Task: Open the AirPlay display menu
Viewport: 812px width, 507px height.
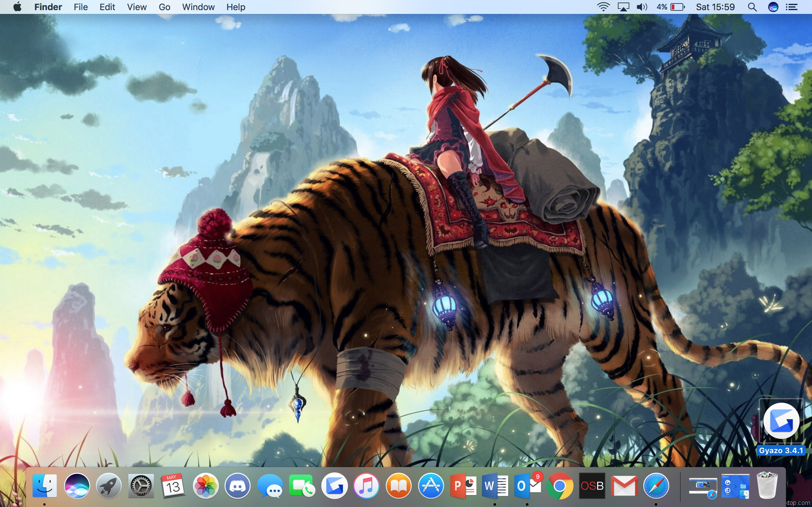Action: (x=623, y=7)
